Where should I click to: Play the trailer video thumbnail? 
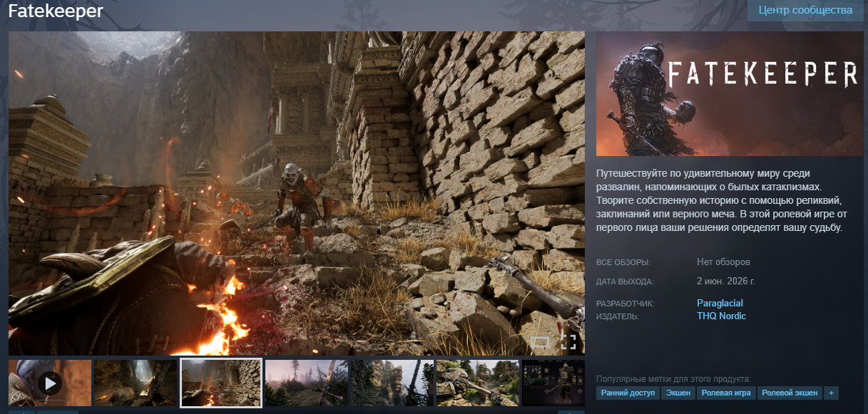50,383
